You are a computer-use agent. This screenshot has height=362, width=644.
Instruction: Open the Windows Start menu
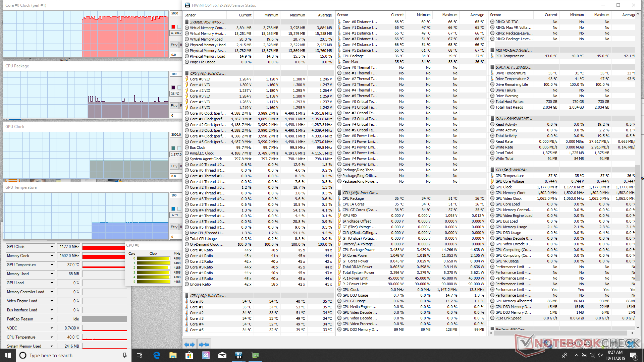(x=8, y=355)
